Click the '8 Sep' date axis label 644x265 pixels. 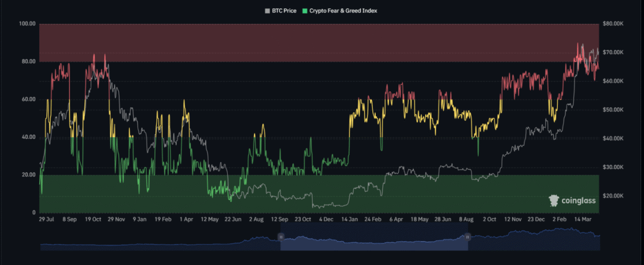tap(70, 219)
